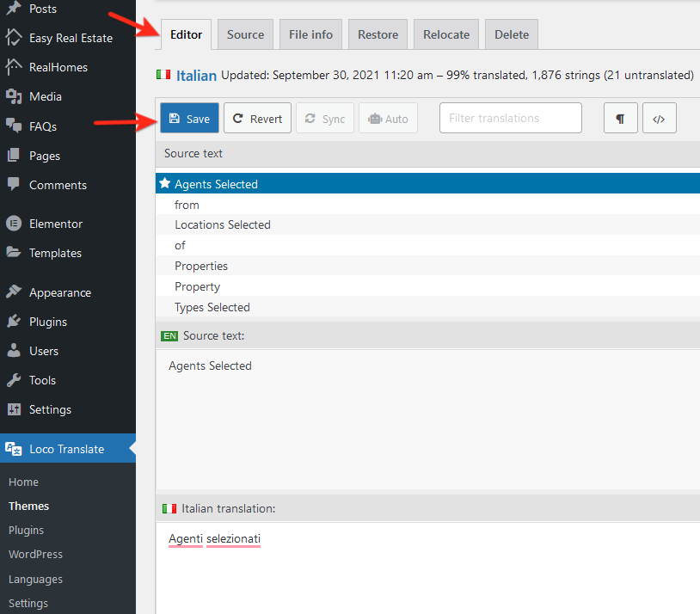This screenshot has width=700, height=614.
Task: Click the Revert button
Action: pos(258,119)
